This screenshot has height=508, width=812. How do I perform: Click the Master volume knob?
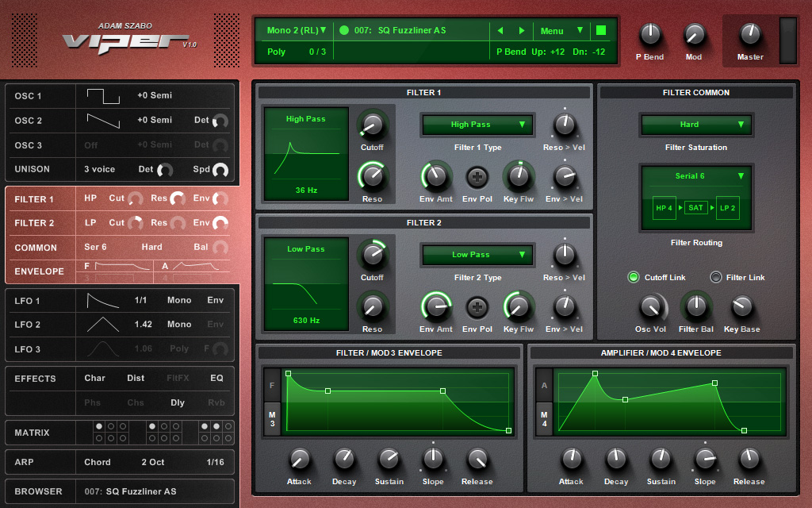[x=749, y=34]
